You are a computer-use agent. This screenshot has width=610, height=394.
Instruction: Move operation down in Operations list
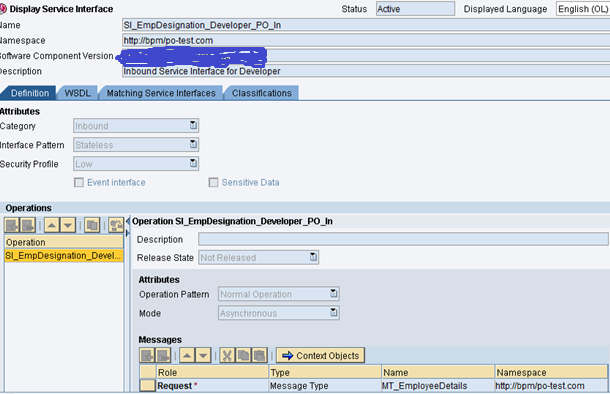click(68, 225)
